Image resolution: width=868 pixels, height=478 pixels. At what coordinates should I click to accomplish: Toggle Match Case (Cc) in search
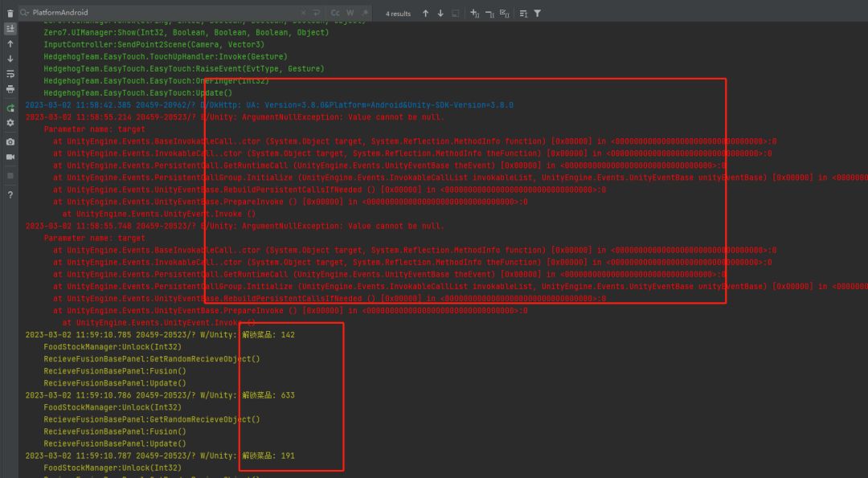[x=335, y=13]
